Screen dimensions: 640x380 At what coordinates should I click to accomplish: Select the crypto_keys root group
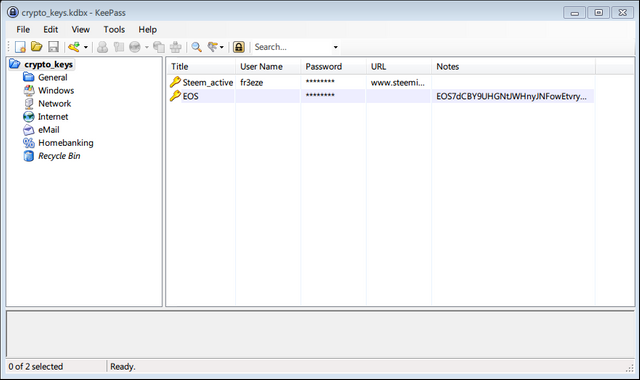(x=49, y=64)
